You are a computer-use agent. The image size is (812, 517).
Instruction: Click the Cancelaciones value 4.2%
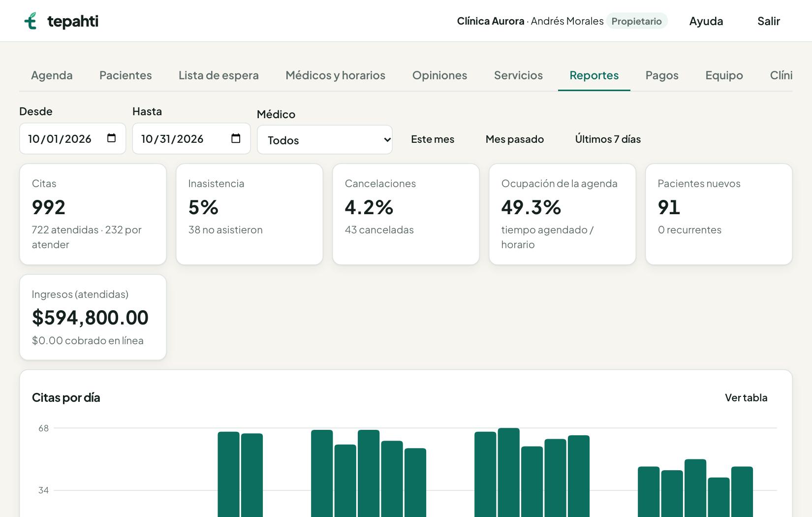[x=369, y=207]
